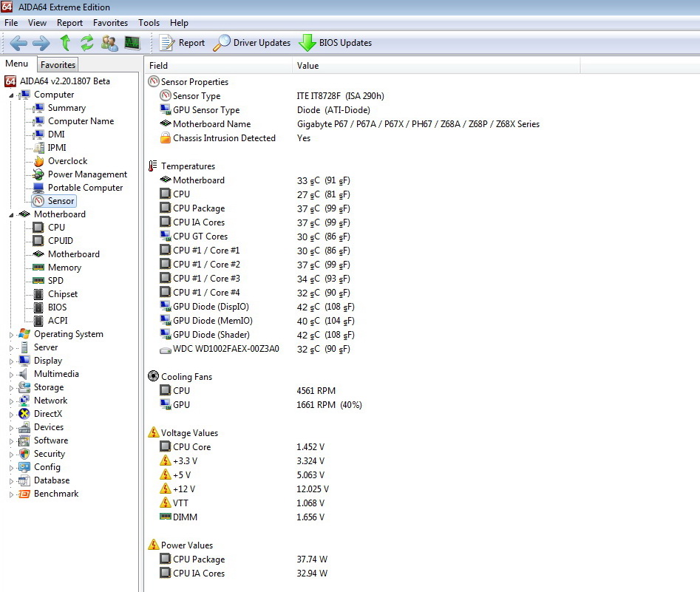
Task: Switch to the Menu tab
Action: (17, 64)
